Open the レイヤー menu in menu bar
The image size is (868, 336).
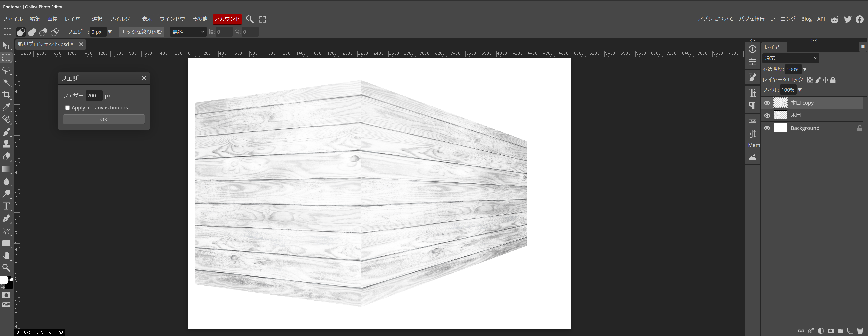75,19
